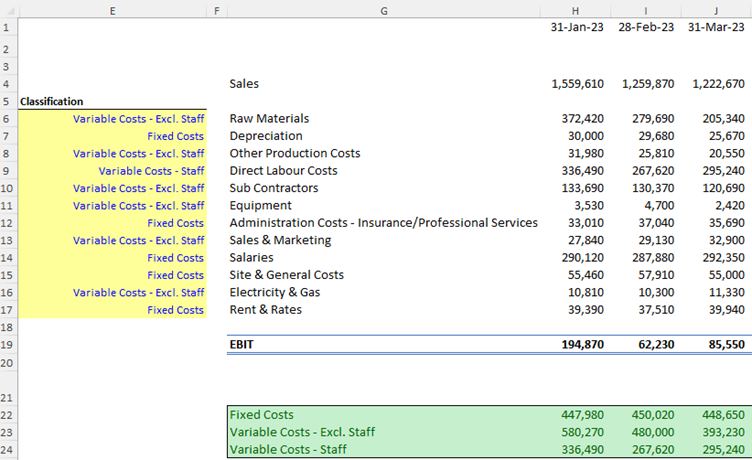
Task: Select the Classification heading cell
Action: [x=52, y=101]
